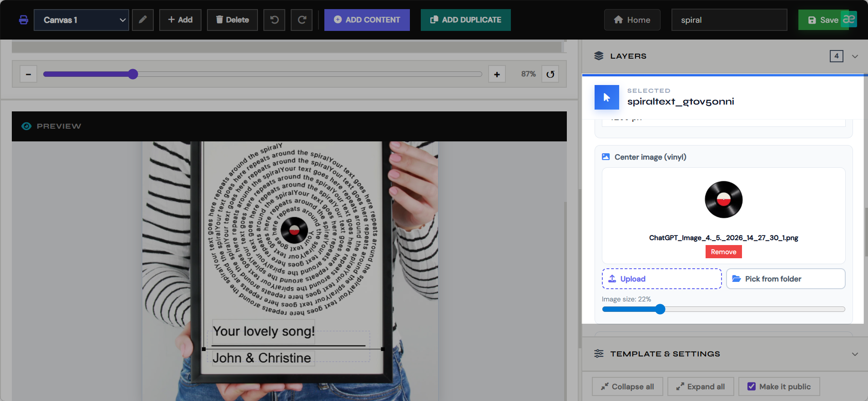This screenshot has width=868, height=401.
Task: Click the selected layer cursor icon
Action: (x=607, y=97)
